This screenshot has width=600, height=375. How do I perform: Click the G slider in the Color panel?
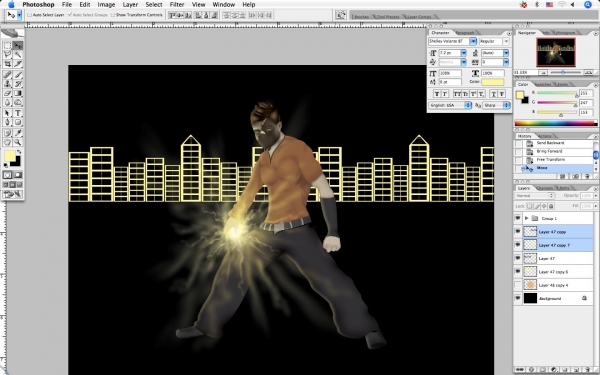pos(557,103)
